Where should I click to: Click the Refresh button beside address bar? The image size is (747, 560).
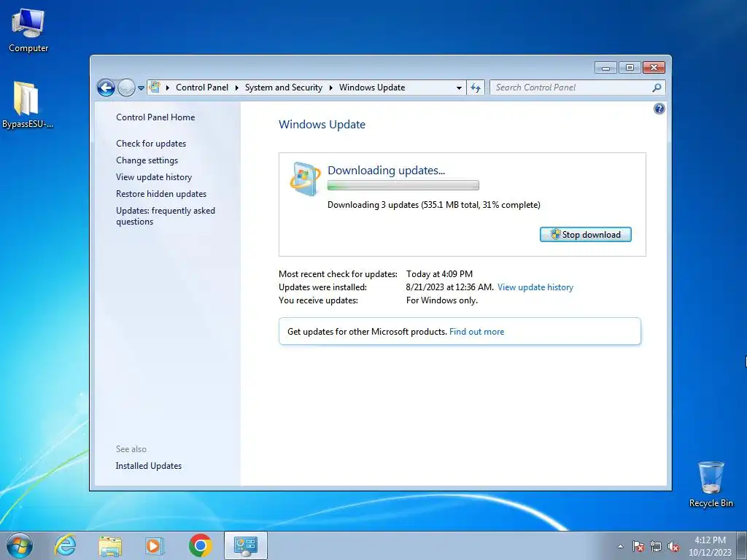[x=476, y=87]
